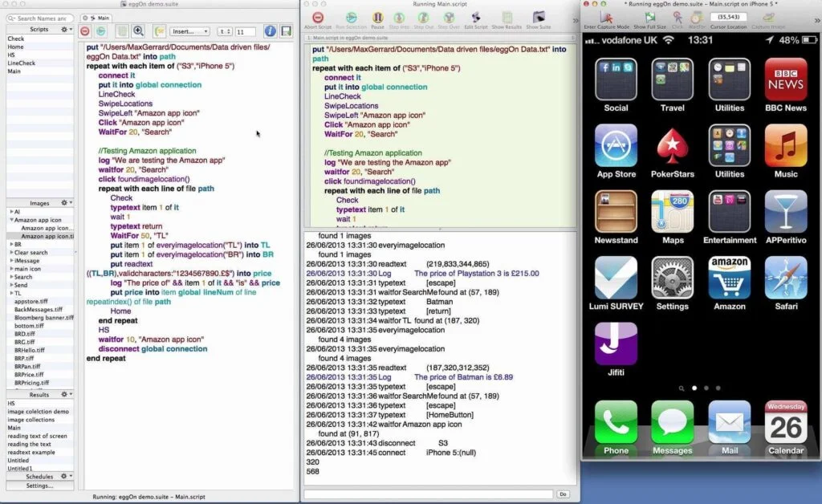The image size is (822, 504).
Task: Click the blue info icon in editor toolbar
Action: tap(270, 31)
